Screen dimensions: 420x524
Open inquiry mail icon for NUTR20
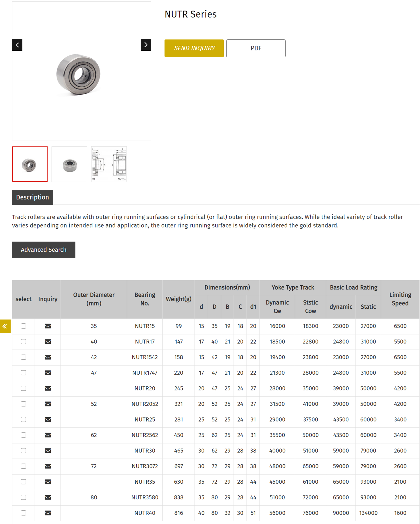click(48, 388)
